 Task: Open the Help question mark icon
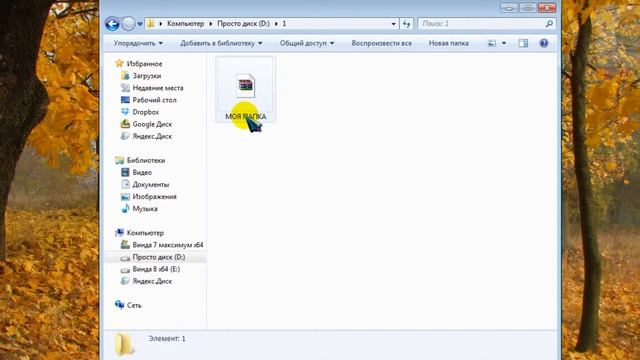tap(544, 43)
